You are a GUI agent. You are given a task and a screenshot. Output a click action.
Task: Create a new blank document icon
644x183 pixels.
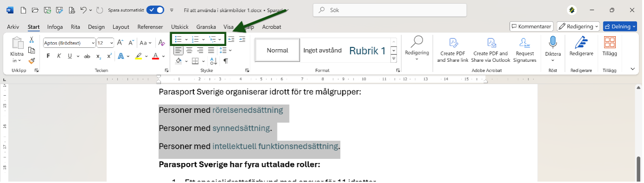23,10
